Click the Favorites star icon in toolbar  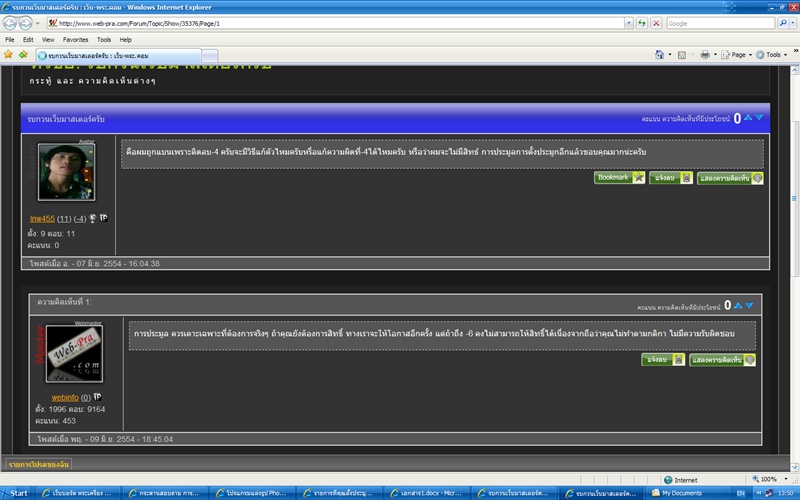pos(9,54)
